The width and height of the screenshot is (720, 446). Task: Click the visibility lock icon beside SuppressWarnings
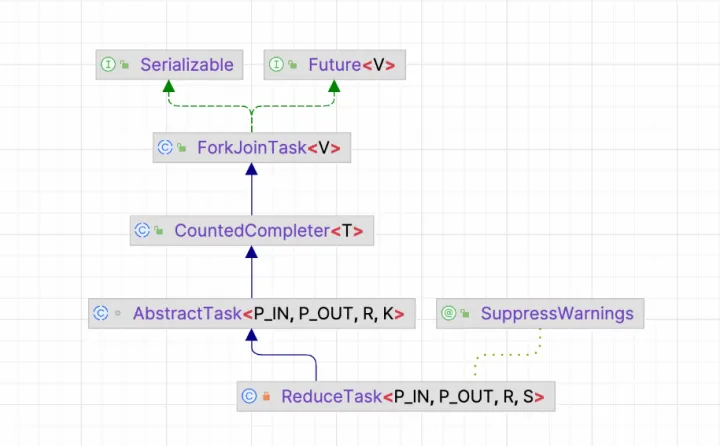point(466,314)
